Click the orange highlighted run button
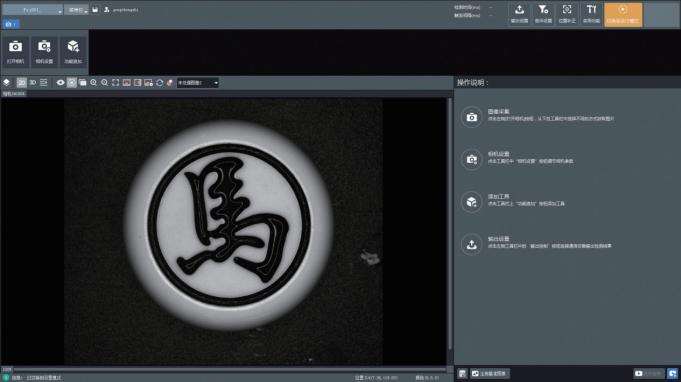 (623, 14)
